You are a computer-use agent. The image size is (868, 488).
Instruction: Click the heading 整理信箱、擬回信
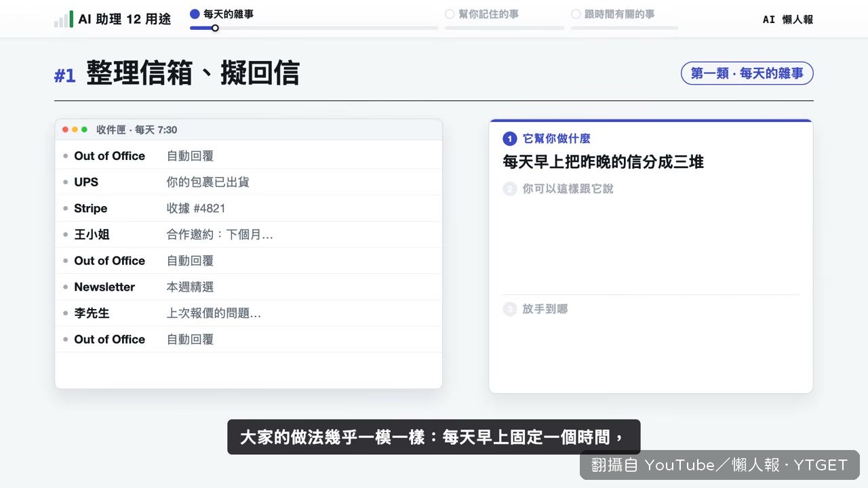tap(193, 73)
